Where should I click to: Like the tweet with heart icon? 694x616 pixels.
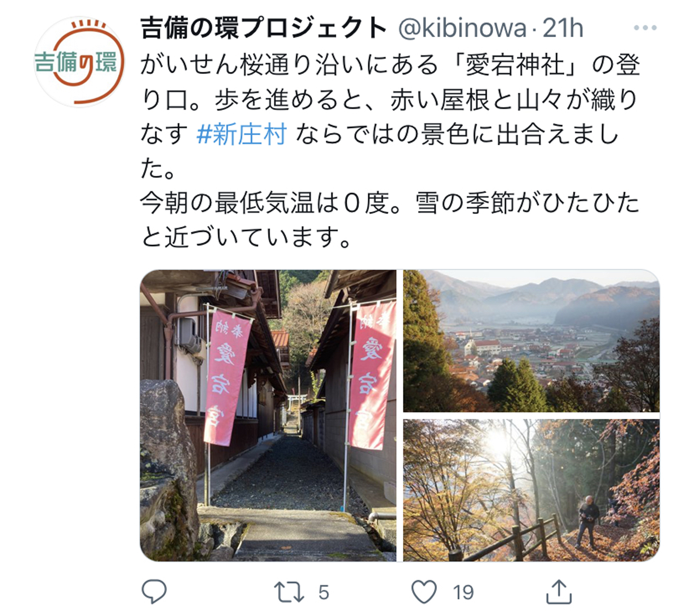coord(424,591)
